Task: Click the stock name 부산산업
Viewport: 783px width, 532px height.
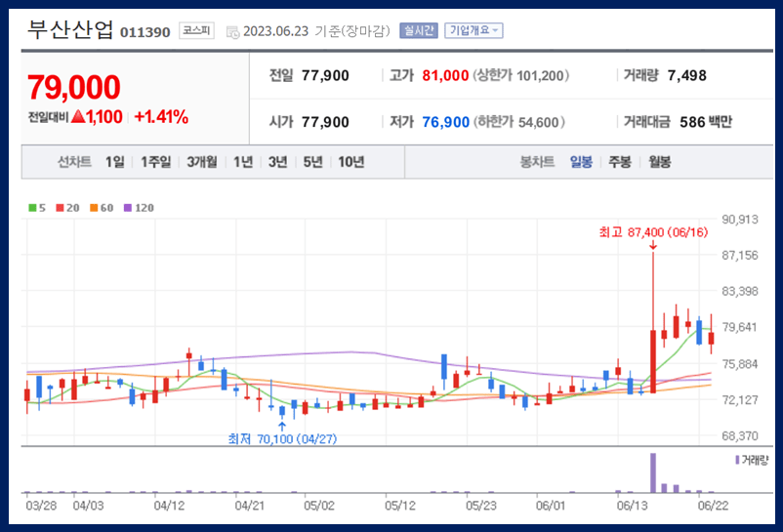Action: tap(70, 30)
